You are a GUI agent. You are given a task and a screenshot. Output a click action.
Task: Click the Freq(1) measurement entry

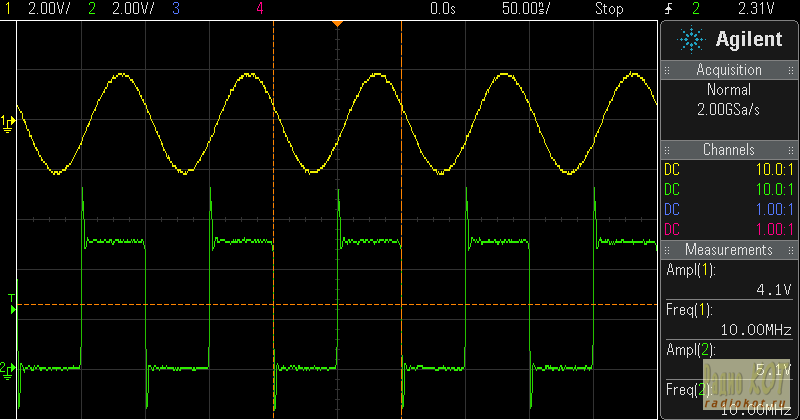(x=728, y=320)
